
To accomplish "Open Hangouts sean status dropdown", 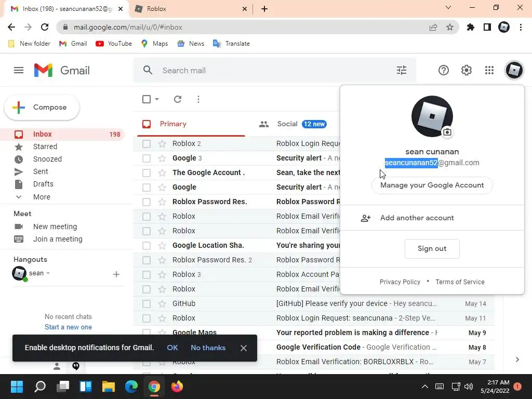I will (x=48, y=273).
